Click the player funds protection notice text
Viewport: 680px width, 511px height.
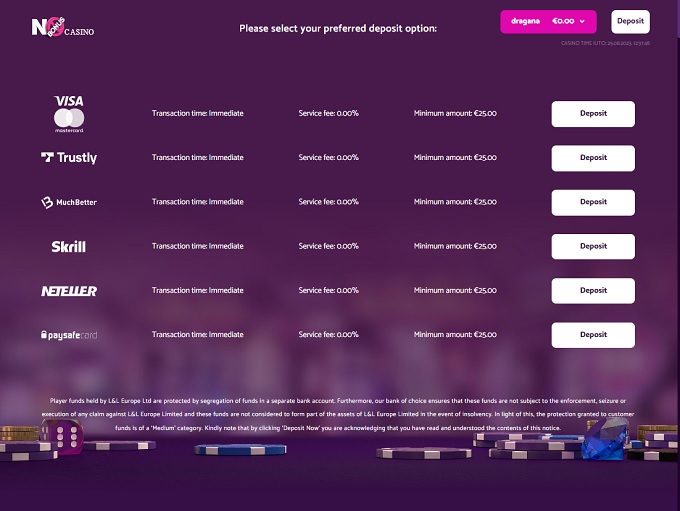338,414
